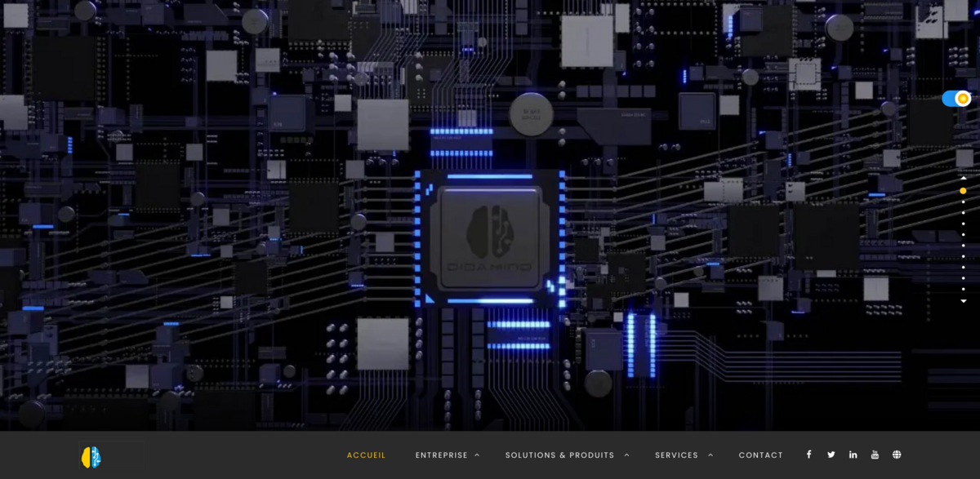The width and height of the screenshot is (980, 479).
Task: Click the DigaMind logo in the bottom bar
Action: [x=91, y=456]
